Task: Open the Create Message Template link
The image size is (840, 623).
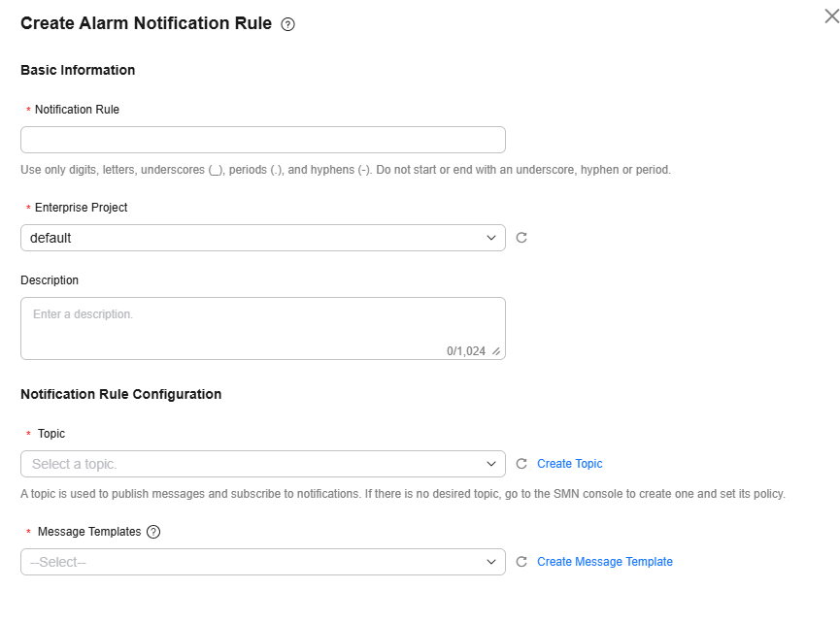Action: [604, 562]
